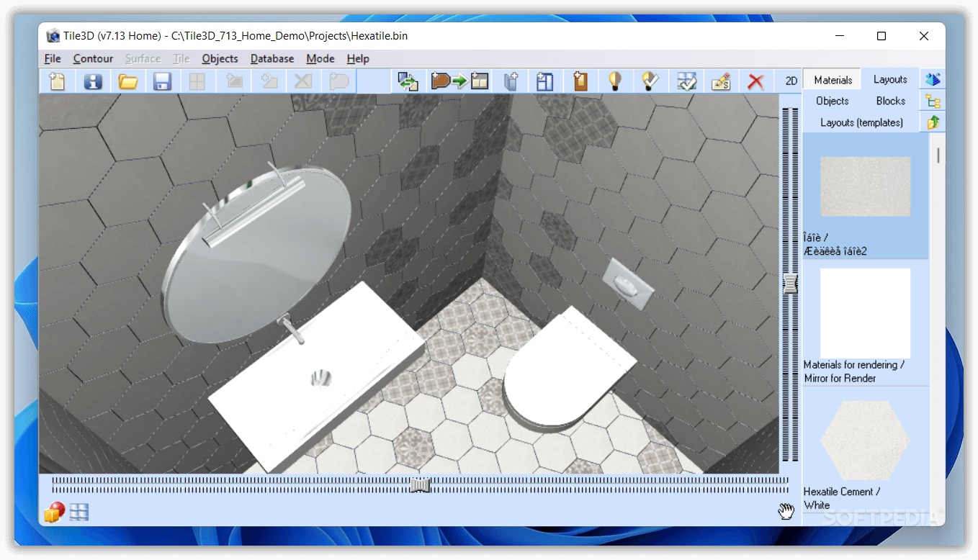Switch to the Objects tab in side panel
Screen dimensions: 978x560
point(833,101)
